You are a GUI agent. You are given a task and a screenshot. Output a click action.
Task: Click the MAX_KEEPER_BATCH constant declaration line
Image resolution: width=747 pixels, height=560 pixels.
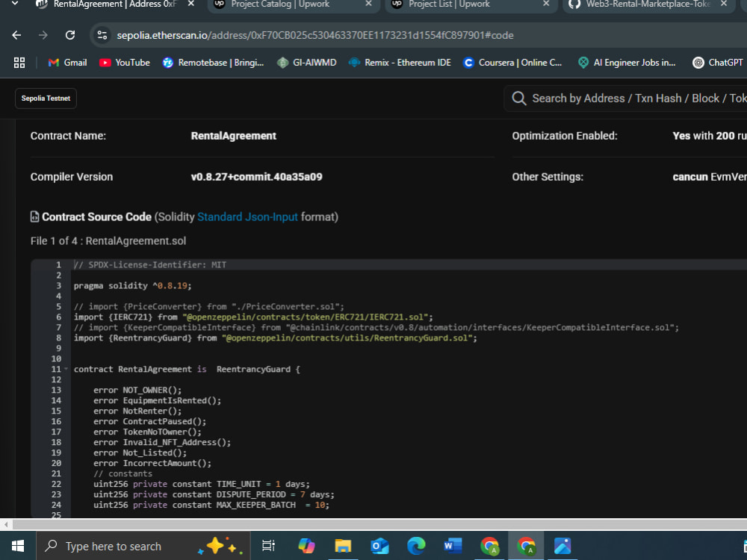click(211, 505)
